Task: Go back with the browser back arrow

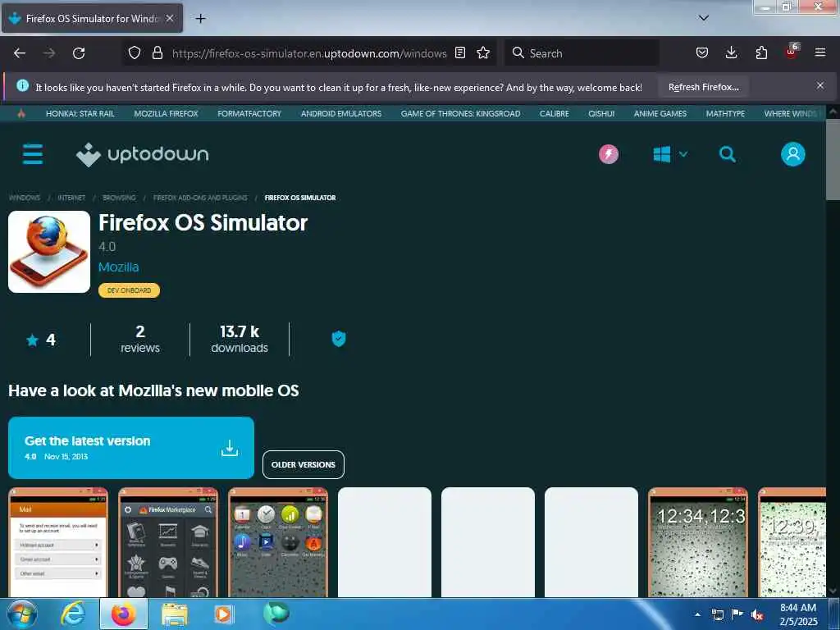Action: (20, 53)
